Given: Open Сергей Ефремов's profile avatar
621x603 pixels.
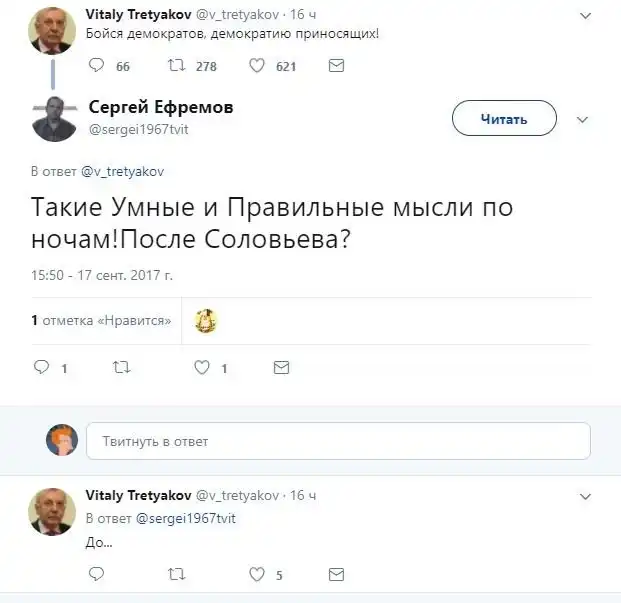Looking at the screenshot, I should 54,119.
